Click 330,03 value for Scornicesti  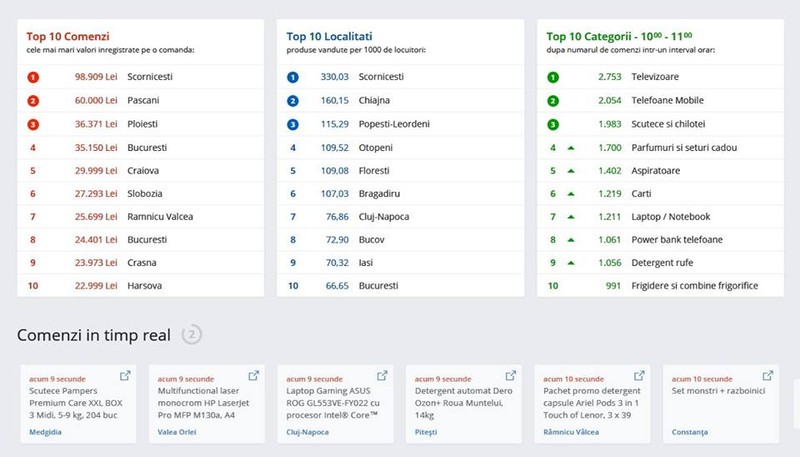335,77
